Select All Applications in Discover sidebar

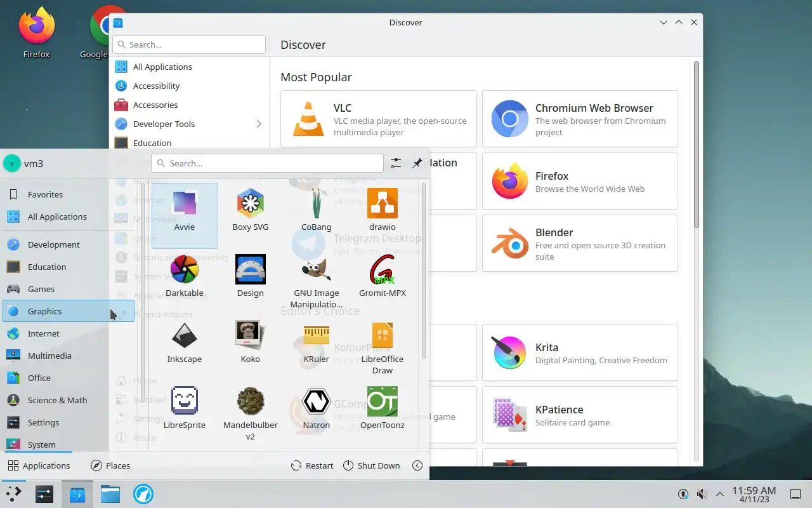click(189, 67)
